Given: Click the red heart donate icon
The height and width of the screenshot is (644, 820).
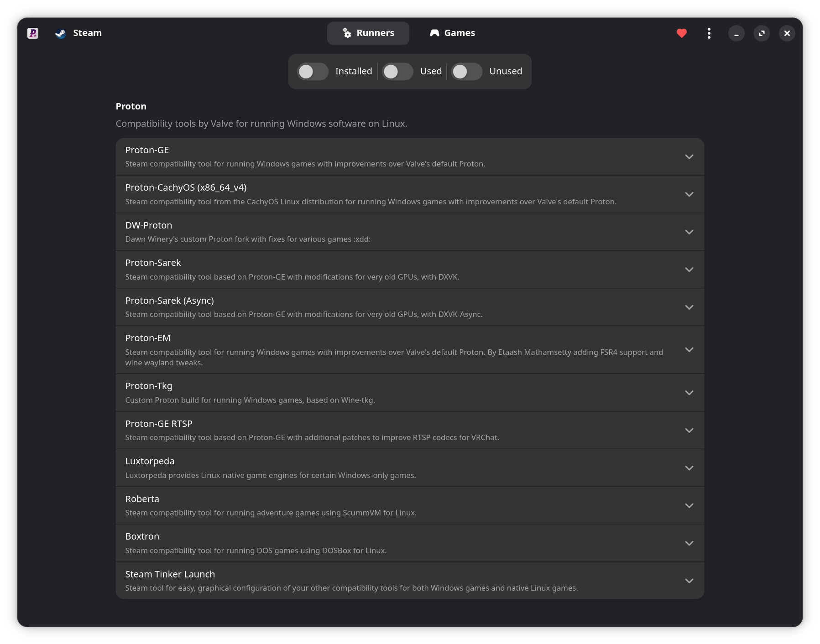Looking at the screenshot, I should [x=682, y=33].
